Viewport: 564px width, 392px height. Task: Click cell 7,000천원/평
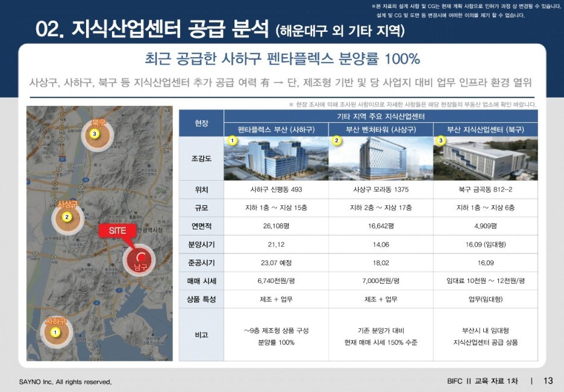coord(381,281)
